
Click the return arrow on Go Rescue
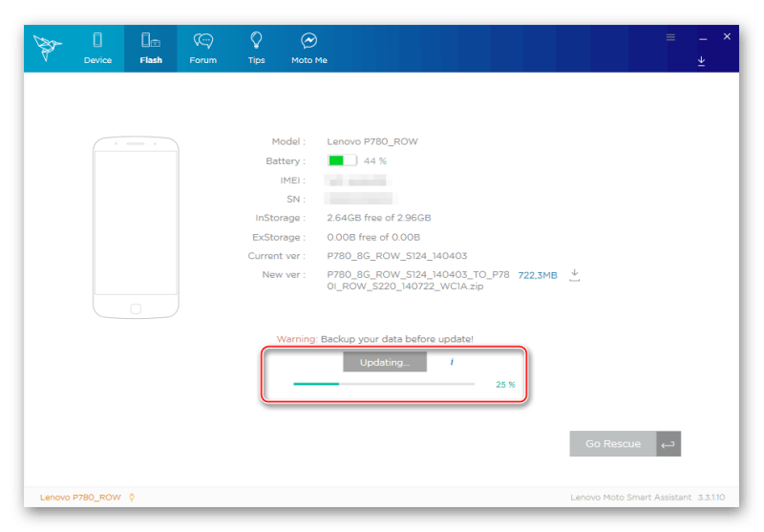click(x=668, y=444)
